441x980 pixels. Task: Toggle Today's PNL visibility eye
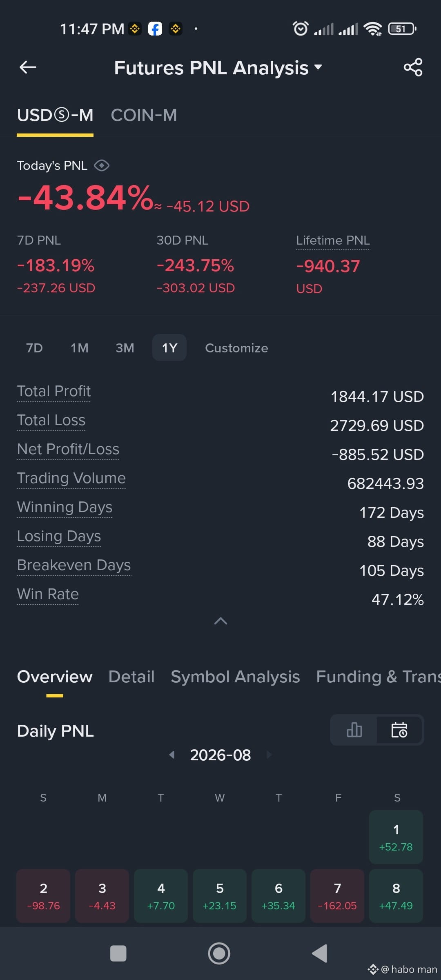[101, 165]
